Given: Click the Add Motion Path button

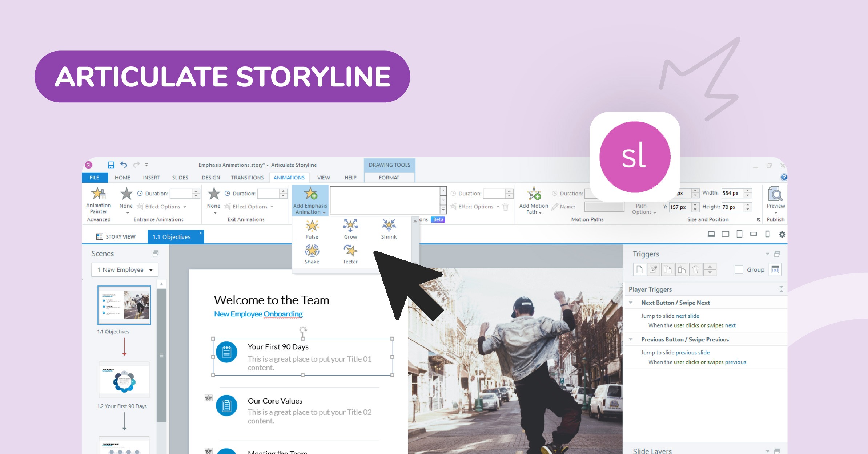Looking at the screenshot, I should click(x=534, y=200).
